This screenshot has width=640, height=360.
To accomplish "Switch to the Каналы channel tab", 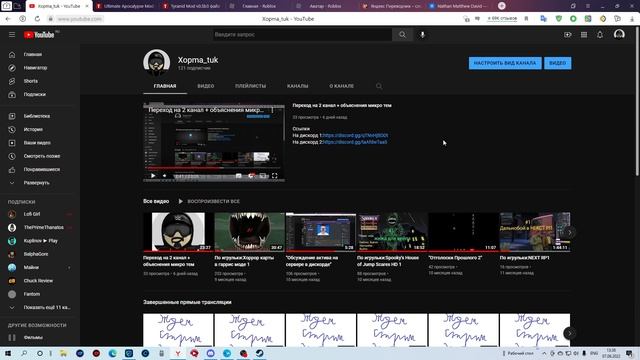I will click(x=298, y=86).
